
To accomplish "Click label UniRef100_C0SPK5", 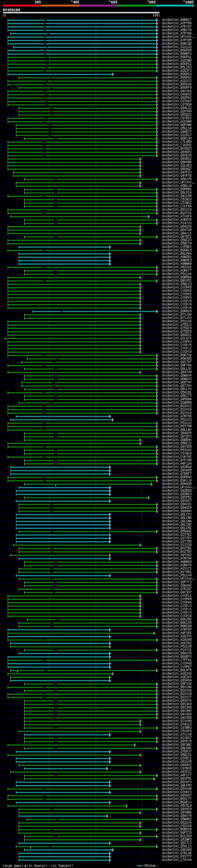I will click(x=177, y=287).
